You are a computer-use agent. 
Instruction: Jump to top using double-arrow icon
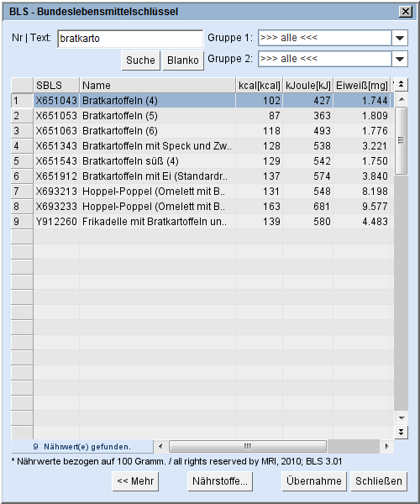pyautogui.click(x=401, y=85)
